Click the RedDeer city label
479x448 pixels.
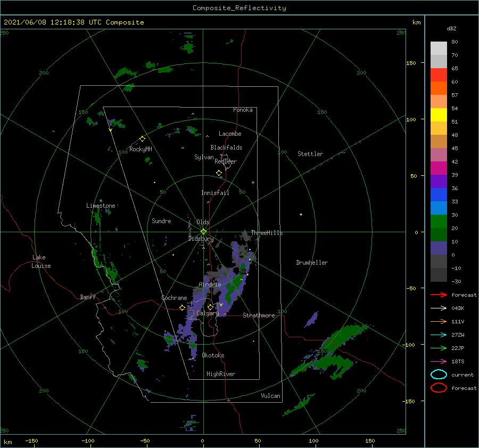tap(226, 161)
